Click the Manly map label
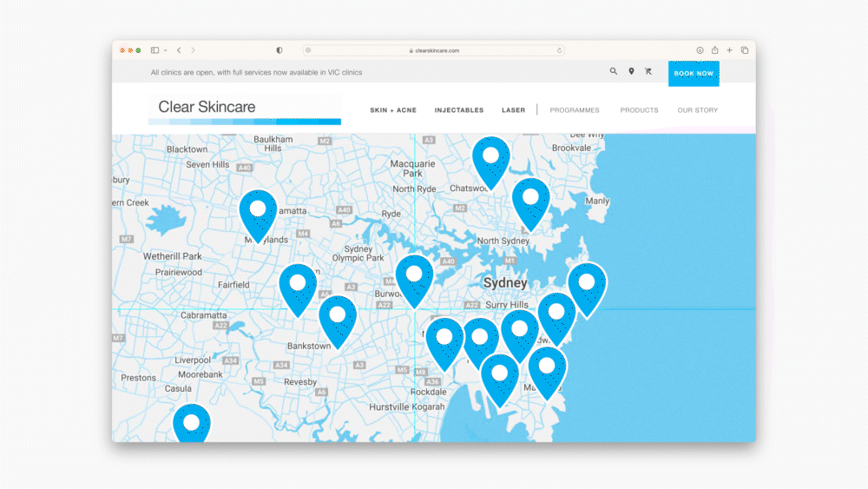Viewport: 868px width, 489px height. [x=597, y=201]
